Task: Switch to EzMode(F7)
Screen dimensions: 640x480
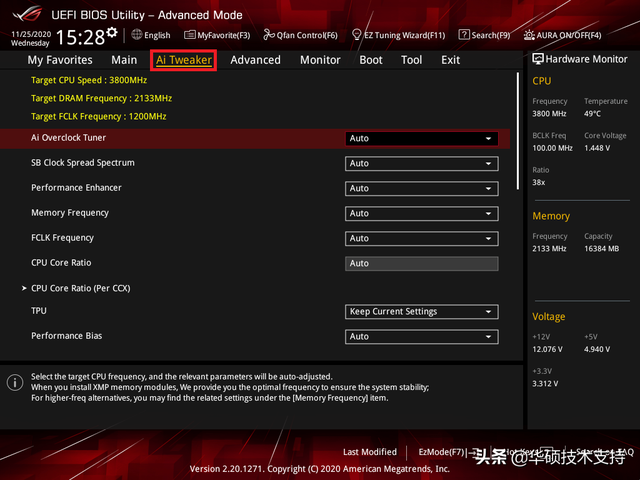Action: coord(446,452)
